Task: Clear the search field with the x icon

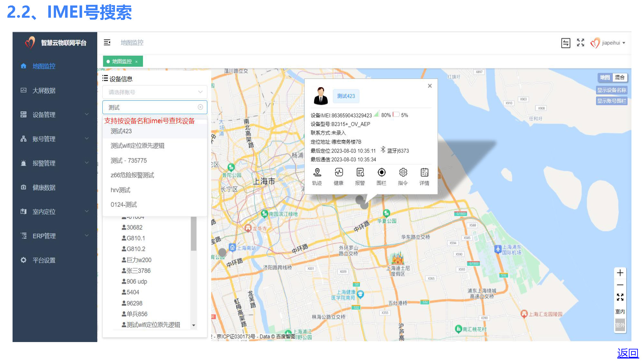Action: click(200, 107)
